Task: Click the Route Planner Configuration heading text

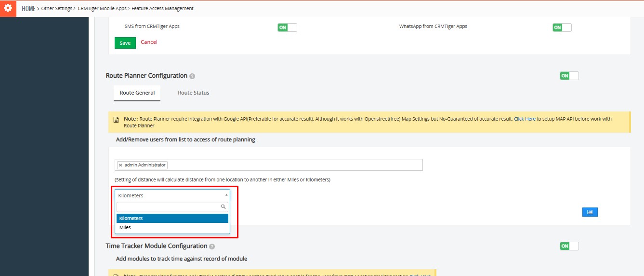Action: [146, 76]
